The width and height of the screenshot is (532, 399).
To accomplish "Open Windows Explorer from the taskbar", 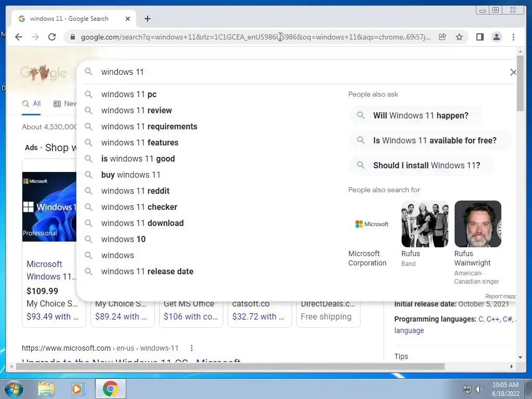I will click(x=46, y=389).
